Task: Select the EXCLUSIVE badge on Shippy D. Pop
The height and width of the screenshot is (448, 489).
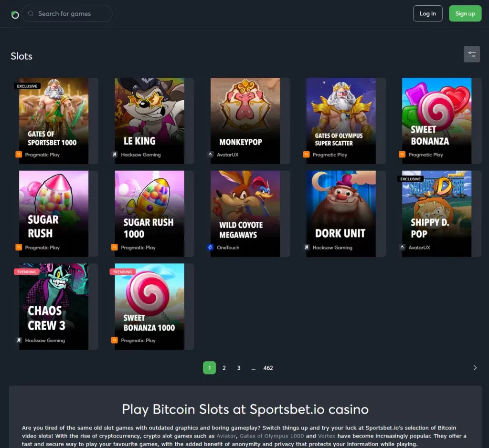Action: point(410,179)
